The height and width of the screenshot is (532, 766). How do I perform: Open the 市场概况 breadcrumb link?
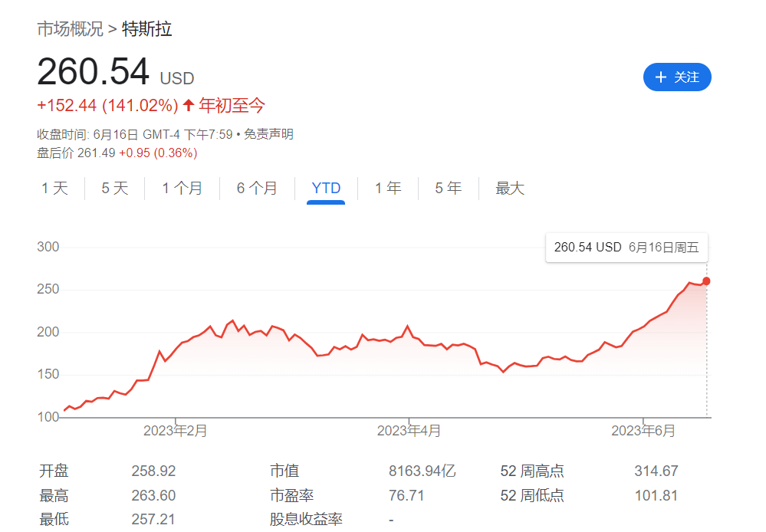70,30
